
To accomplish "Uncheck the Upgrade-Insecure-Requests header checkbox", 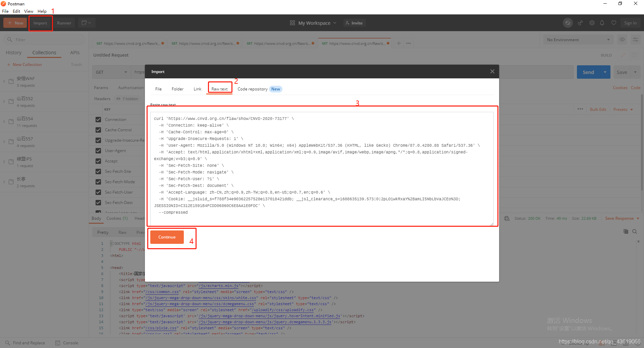I will coord(98,140).
